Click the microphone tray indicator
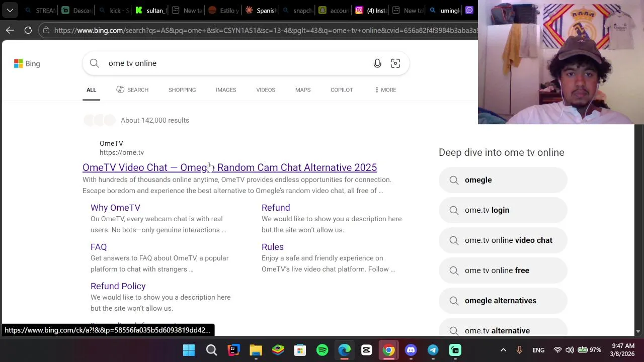Viewport: 644px width, 362px height. click(x=519, y=350)
